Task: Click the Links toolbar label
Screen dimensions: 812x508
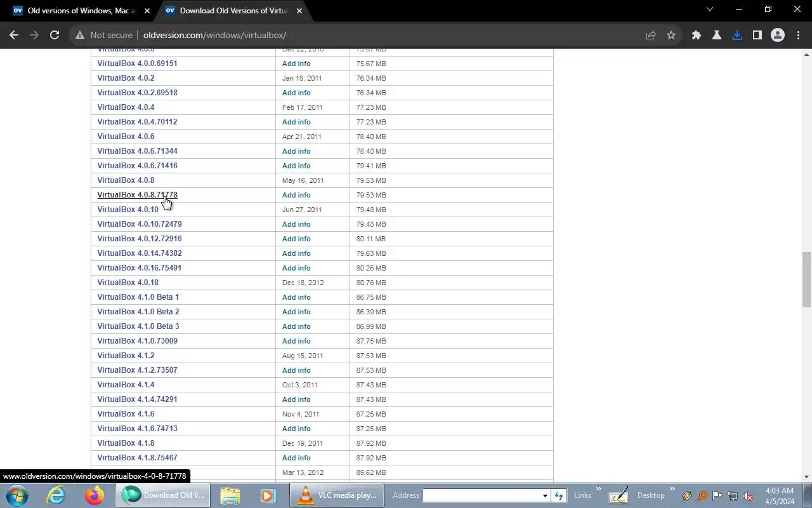Action: click(x=582, y=495)
